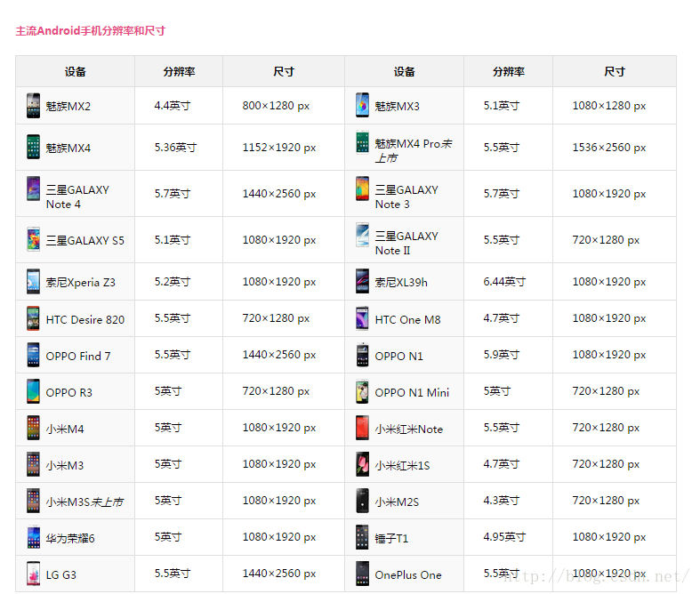Click the LG G3 name text

tap(61, 574)
